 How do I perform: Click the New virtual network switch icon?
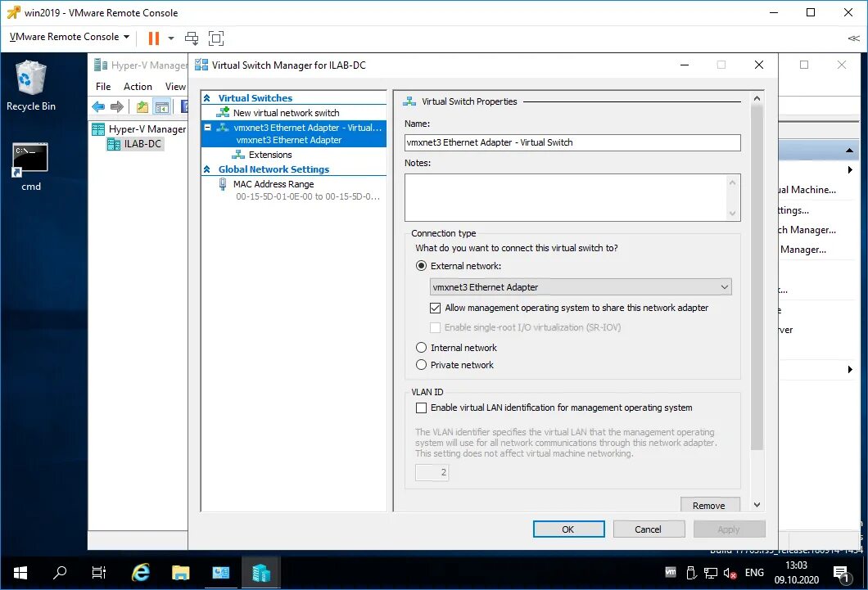[223, 112]
